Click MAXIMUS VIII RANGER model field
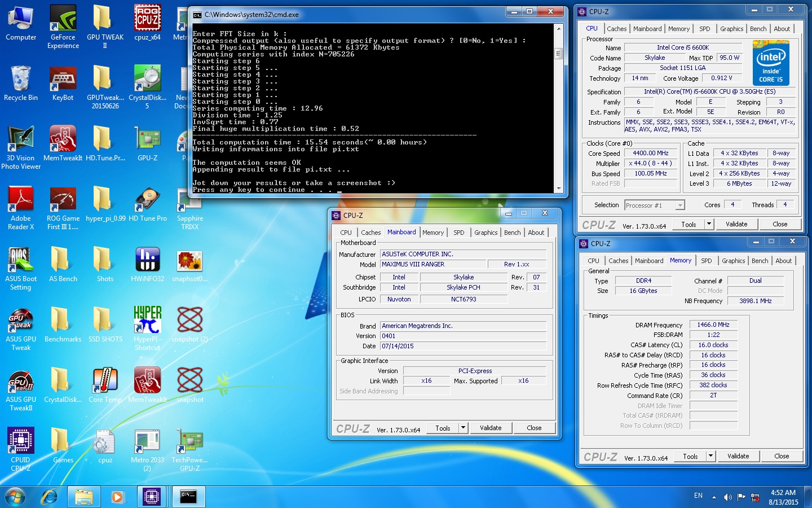Image resolution: width=812 pixels, height=508 pixels. click(x=433, y=264)
